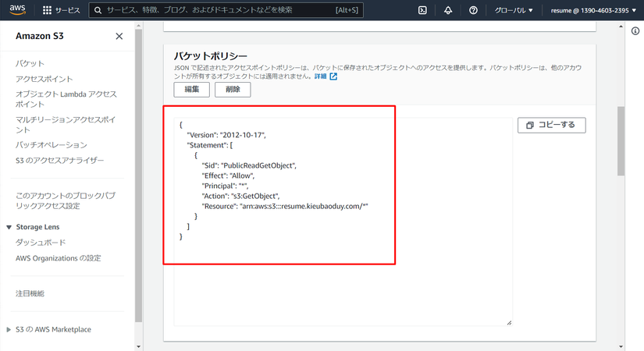Click inside the bucket policy JSON text area
The width and height of the screenshot is (644, 351).
click(343, 222)
